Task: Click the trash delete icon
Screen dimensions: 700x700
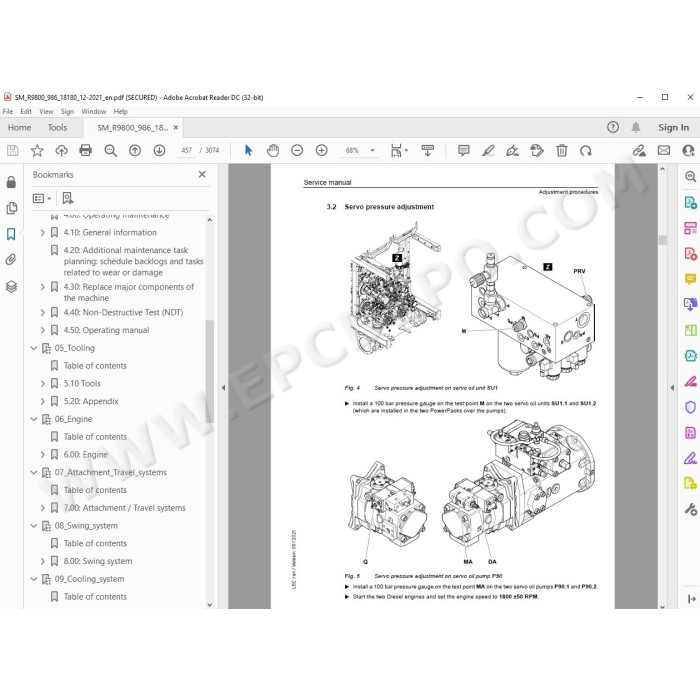Action: click(562, 150)
